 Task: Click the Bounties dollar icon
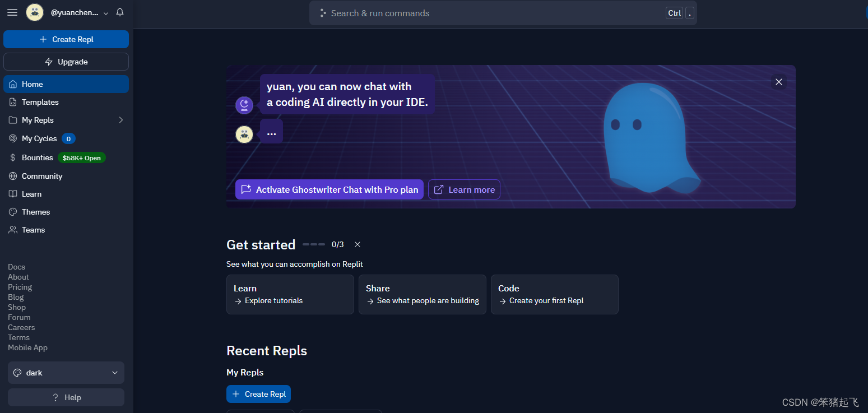[13, 157]
